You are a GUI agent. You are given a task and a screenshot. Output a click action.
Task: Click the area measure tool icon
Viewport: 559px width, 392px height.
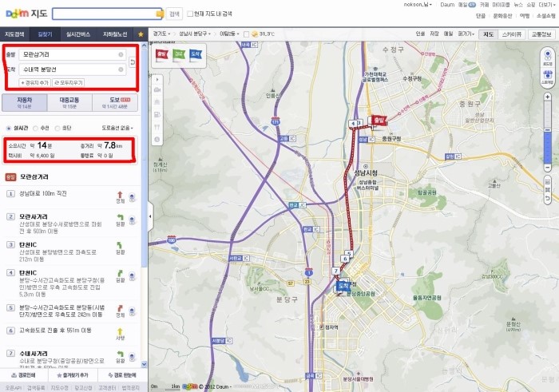pyautogui.click(x=548, y=190)
